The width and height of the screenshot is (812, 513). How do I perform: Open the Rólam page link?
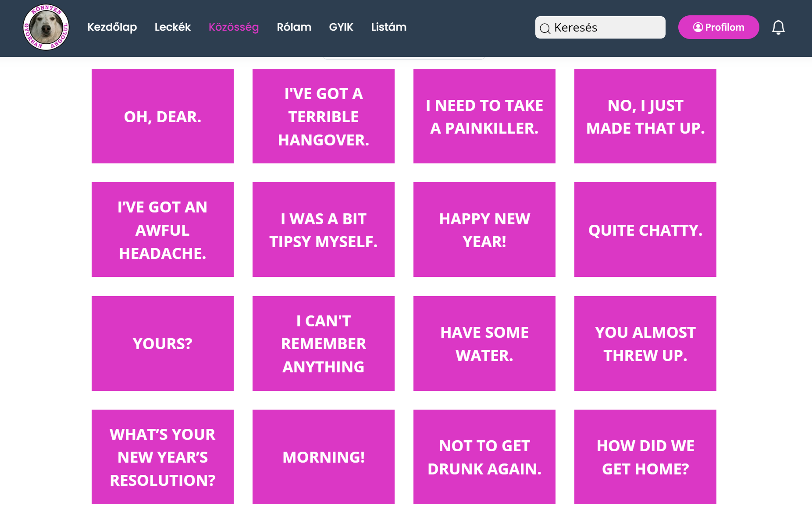294,27
